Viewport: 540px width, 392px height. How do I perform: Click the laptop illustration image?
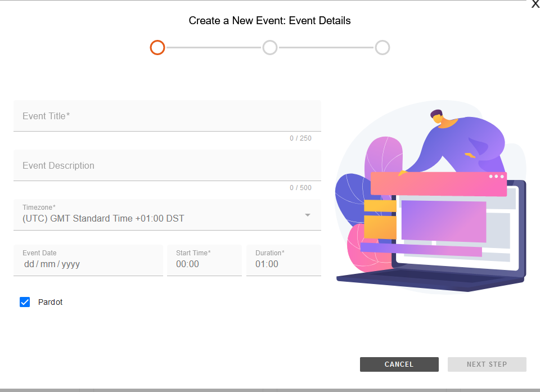(430, 197)
